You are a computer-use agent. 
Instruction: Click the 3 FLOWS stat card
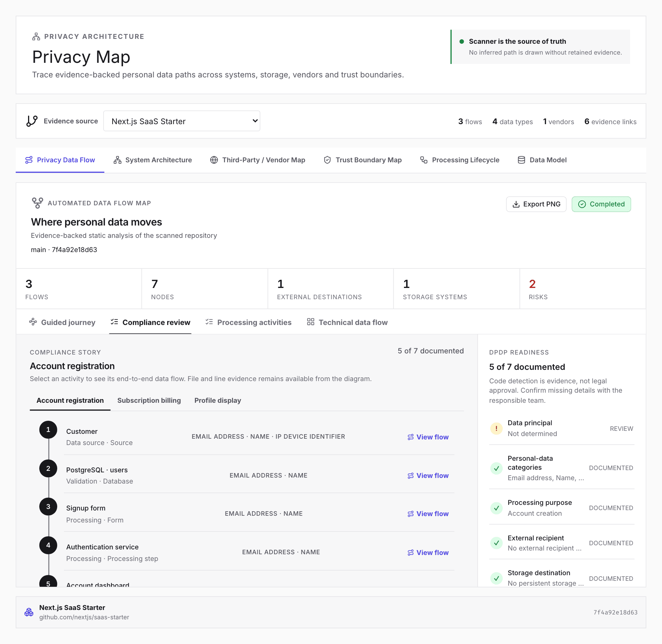(x=79, y=289)
